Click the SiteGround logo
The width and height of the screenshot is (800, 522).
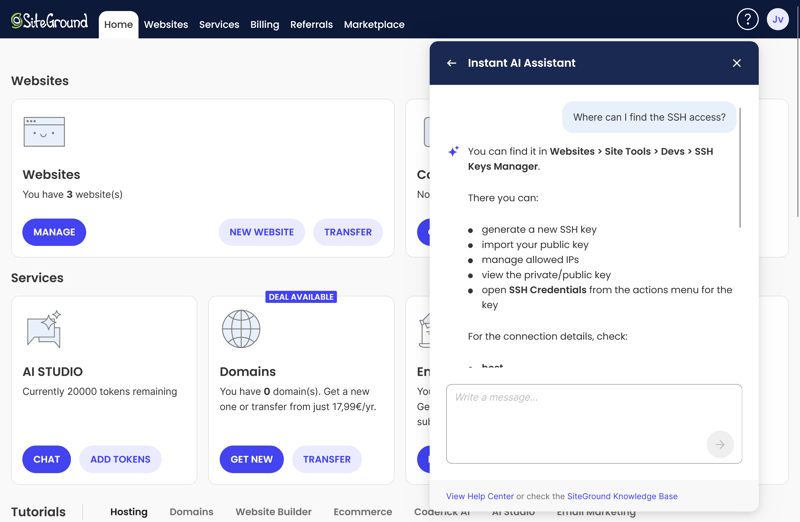coord(49,21)
